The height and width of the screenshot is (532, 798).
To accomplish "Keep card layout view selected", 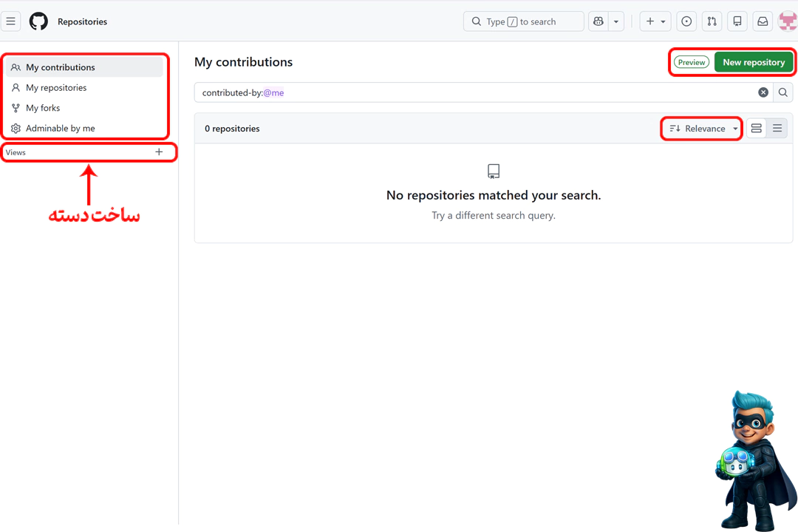I will coord(756,128).
